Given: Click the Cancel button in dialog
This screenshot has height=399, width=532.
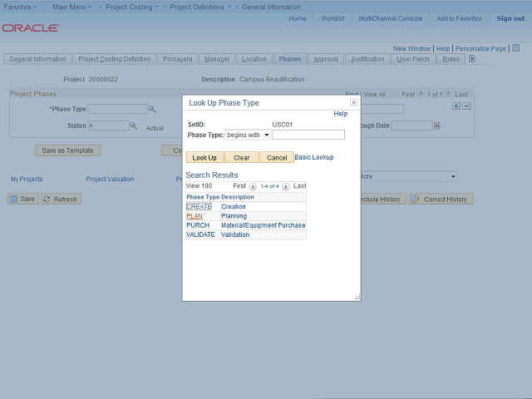Looking at the screenshot, I should (x=277, y=157).
